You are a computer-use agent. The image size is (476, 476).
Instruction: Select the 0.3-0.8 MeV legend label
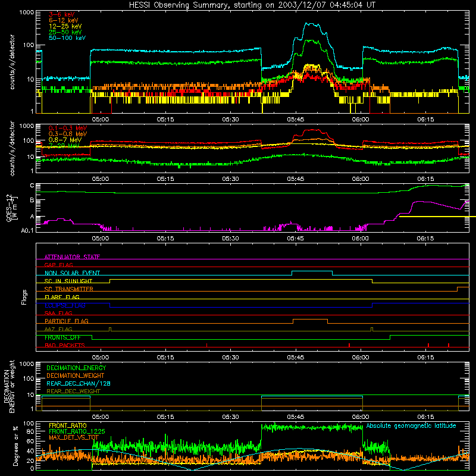click(x=68, y=134)
